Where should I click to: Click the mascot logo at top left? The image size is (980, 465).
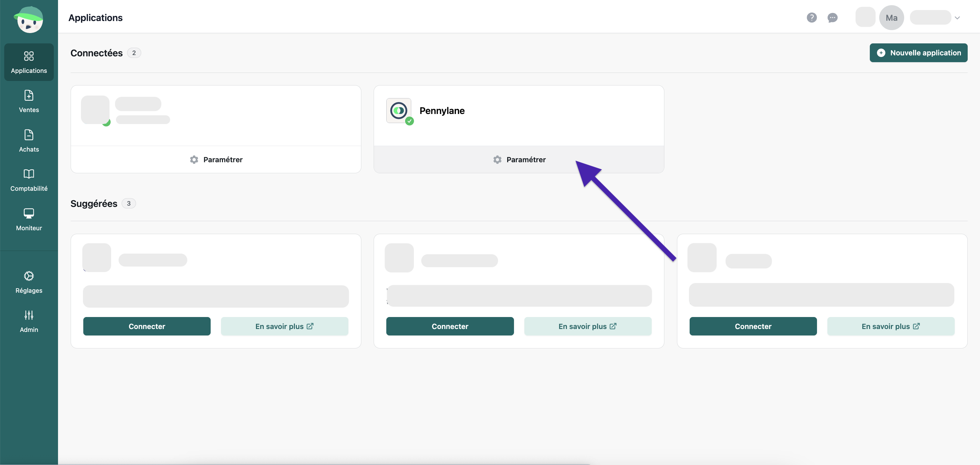(29, 19)
